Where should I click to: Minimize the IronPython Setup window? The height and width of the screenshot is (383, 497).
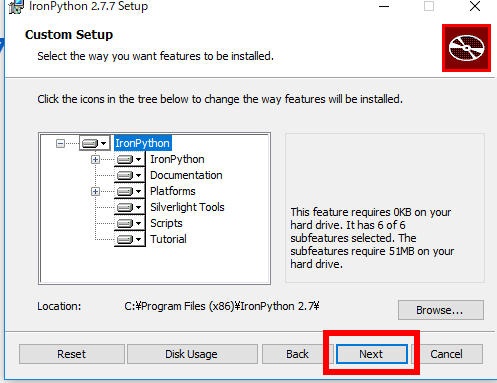384,6
